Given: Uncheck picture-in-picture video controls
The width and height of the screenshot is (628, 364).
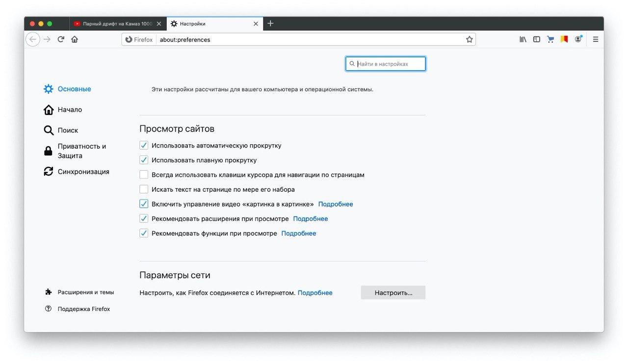Looking at the screenshot, I should [144, 204].
